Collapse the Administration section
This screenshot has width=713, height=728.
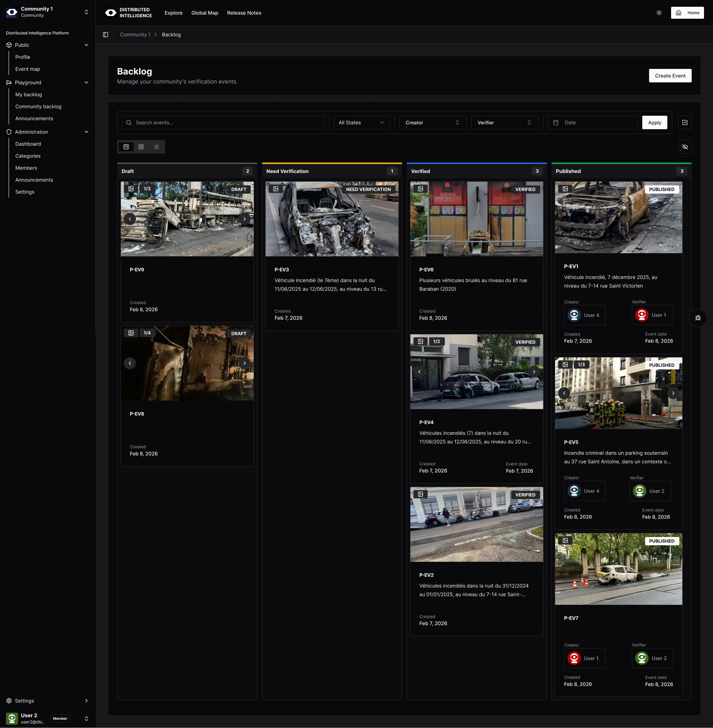click(86, 131)
